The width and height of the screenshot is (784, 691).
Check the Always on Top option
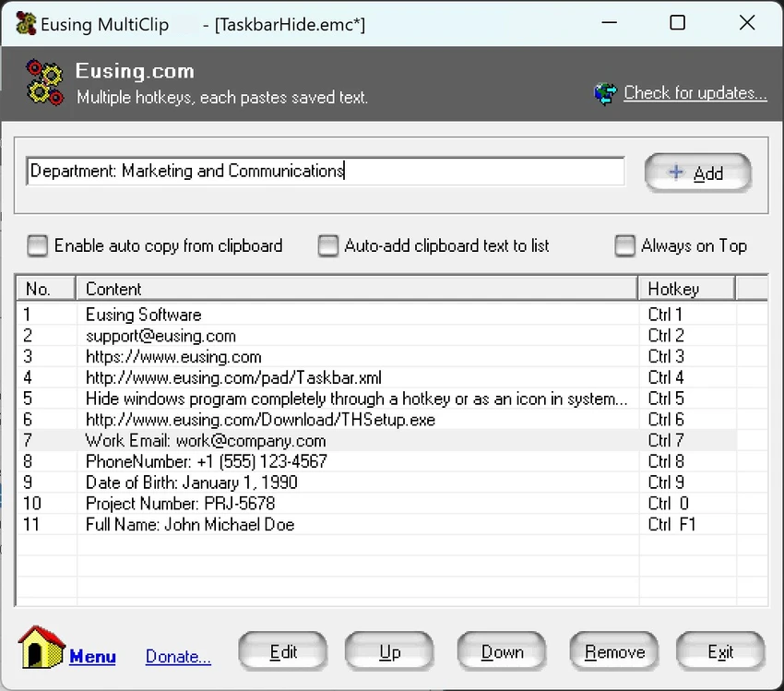[625, 245]
